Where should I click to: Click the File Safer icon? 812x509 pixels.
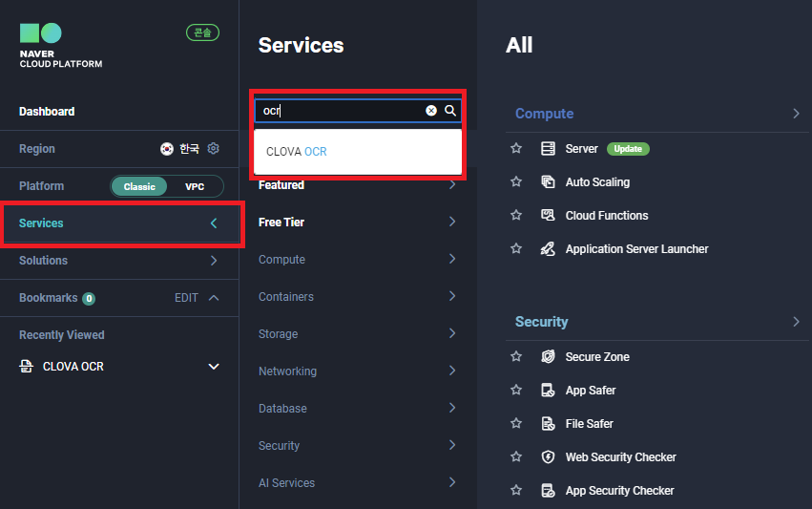point(548,423)
